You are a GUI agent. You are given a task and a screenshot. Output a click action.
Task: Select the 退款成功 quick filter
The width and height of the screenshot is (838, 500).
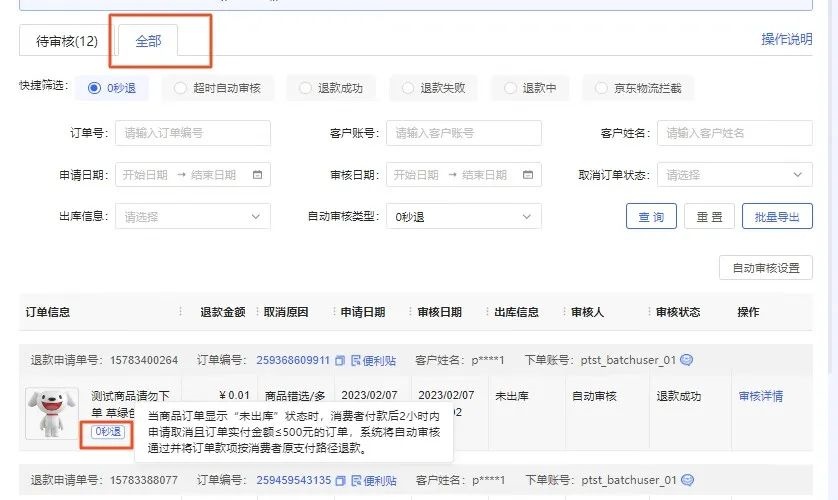click(306, 88)
